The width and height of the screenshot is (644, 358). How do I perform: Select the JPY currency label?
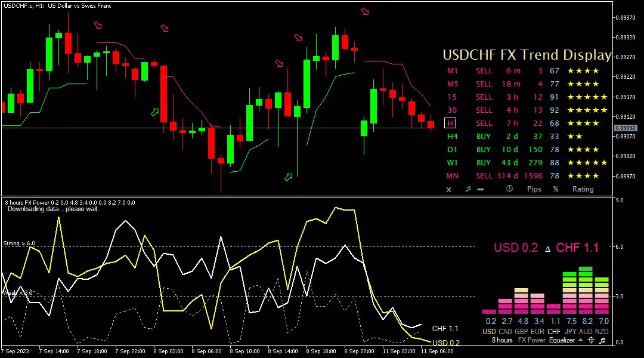pyautogui.click(x=569, y=331)
